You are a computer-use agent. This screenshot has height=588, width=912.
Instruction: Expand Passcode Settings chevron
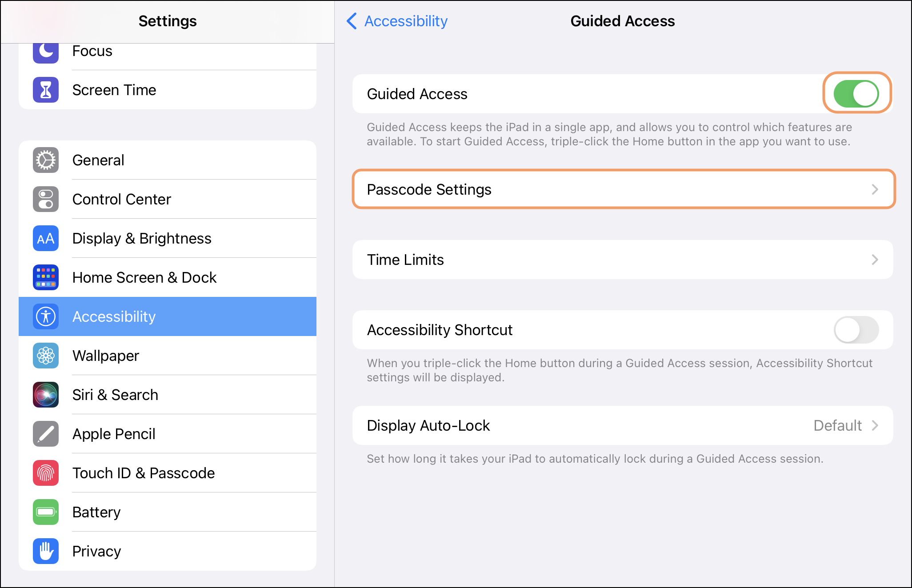click(x=875, y=189)
